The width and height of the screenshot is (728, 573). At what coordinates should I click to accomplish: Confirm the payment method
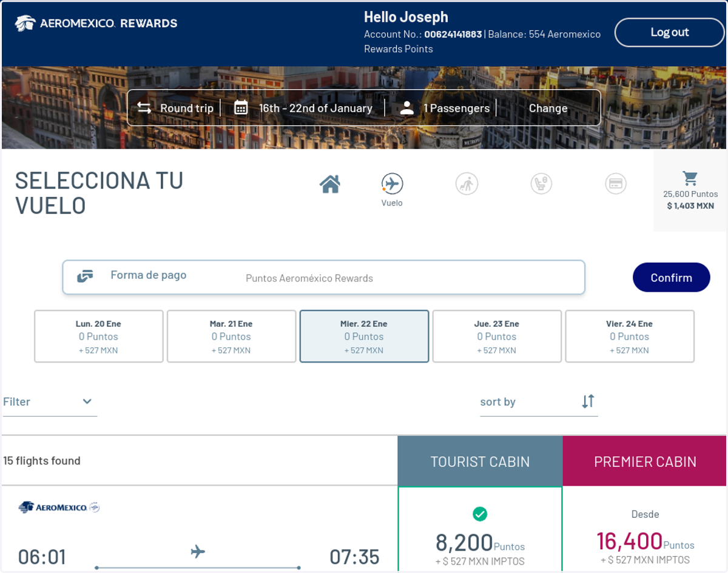tap(671, 278)
